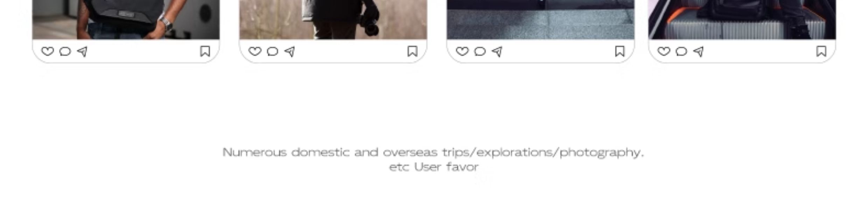Screen dimensions: 868x223
Task: Open the fourth post photo on escalator
Action: pos(742,20)
